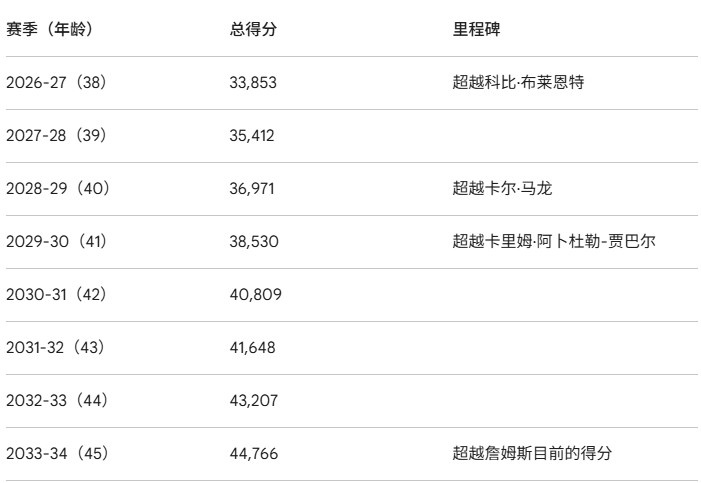The image size is (701, 483).
Task: Select the 超越科比·布莱恩特 milestone text
Action: coord(518,82)
